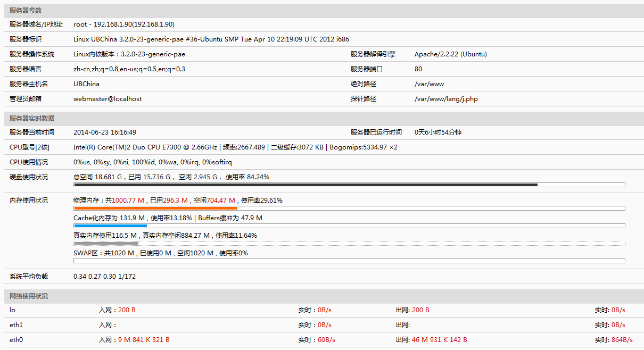644x350 pixels.
Task: Select the Cache化内存为 131.9 M text
Action: (x=168, y=218)
